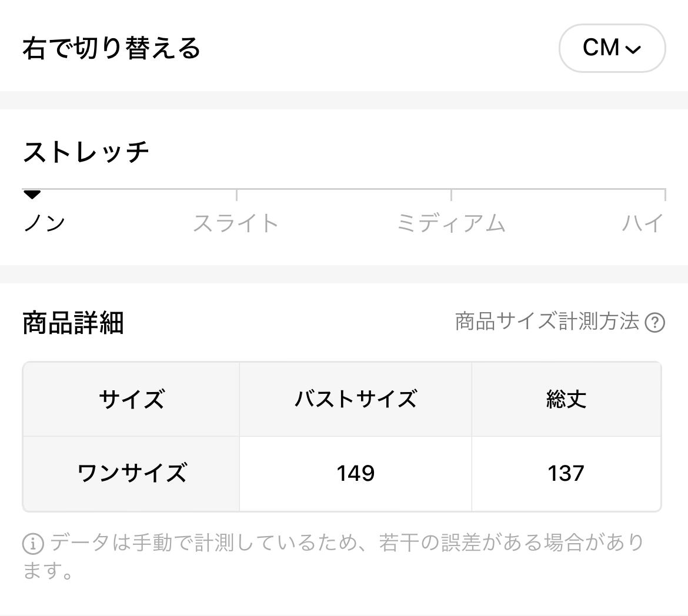Click the 総丈 column header
Viewport: 688px width, 616px height.
(566, 400)
